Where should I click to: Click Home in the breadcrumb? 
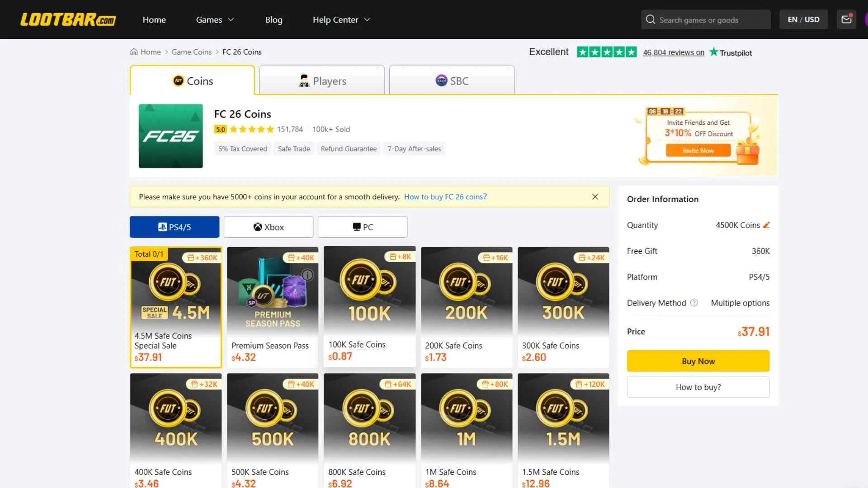151,52
